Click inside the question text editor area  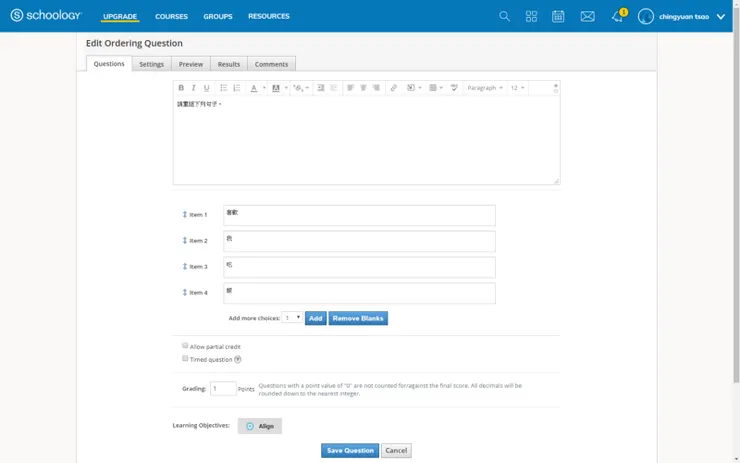367,140
